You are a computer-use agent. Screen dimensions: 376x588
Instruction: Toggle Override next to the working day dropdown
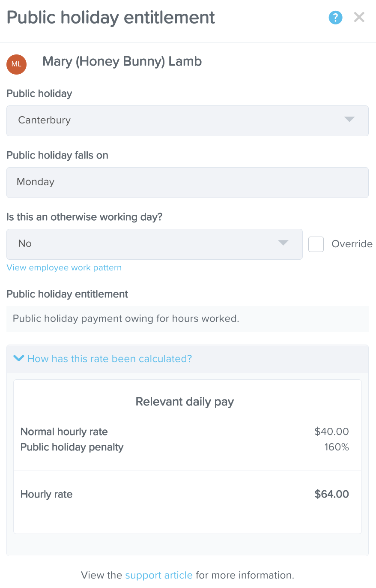pyautogui.click(x=316, y=243)
